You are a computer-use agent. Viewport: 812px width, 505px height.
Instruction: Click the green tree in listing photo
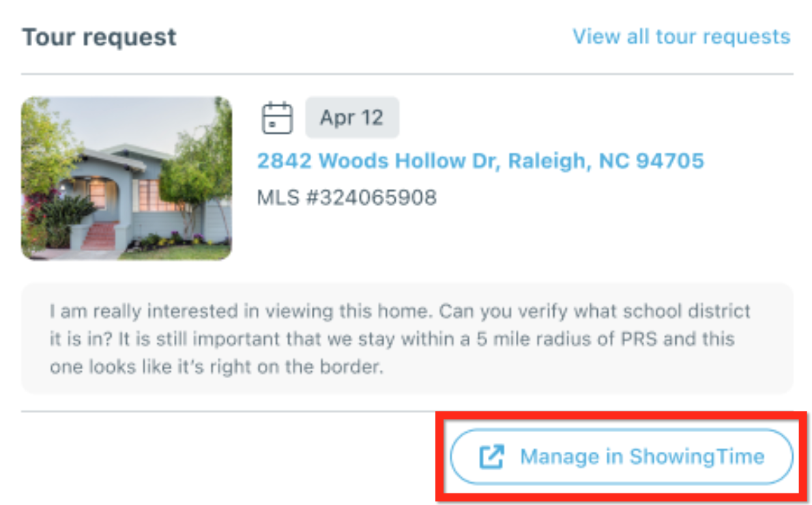coord(198,164)
